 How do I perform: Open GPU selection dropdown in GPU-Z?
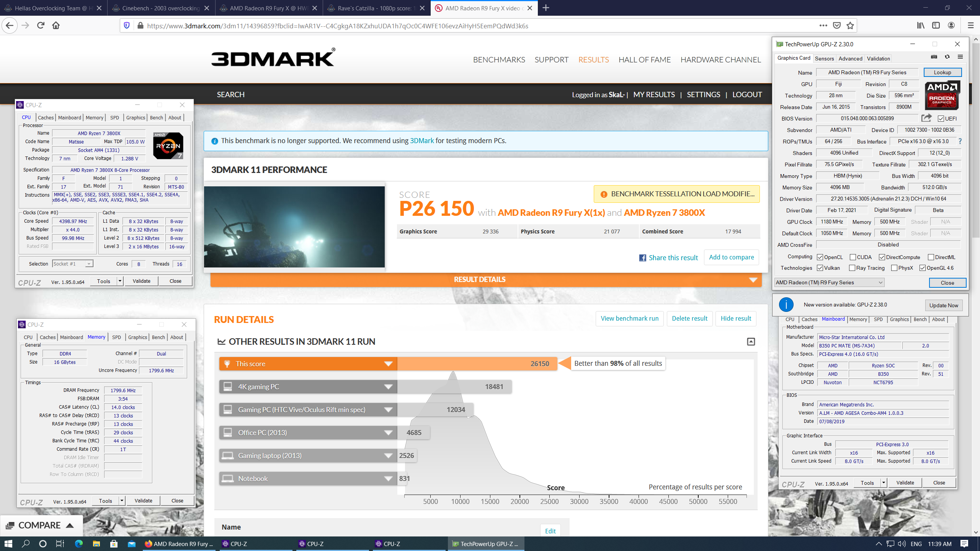pyautogui.click(x=829, y=282)
